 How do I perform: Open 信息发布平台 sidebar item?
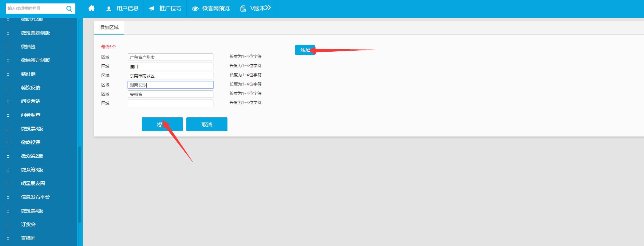tap(35, 197)
